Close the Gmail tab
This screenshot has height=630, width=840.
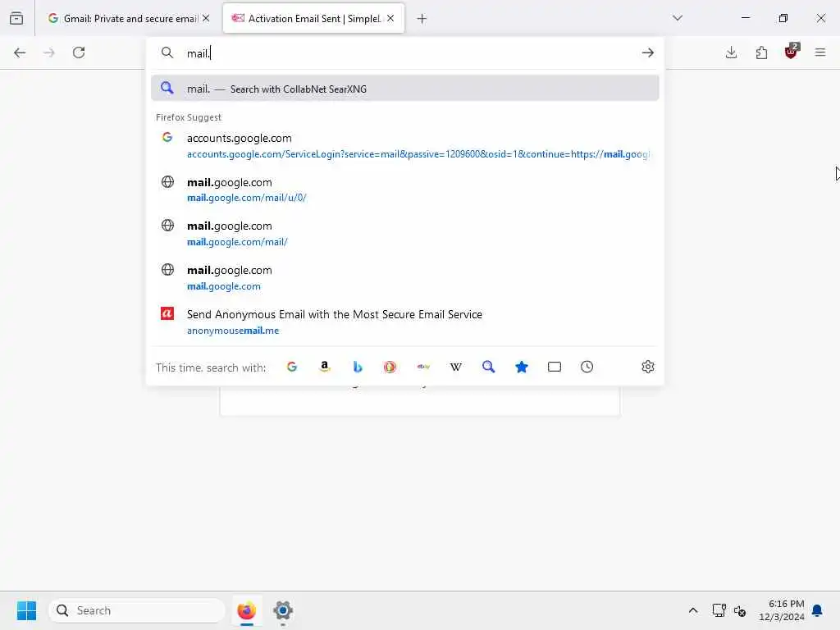tap(206, 18)
